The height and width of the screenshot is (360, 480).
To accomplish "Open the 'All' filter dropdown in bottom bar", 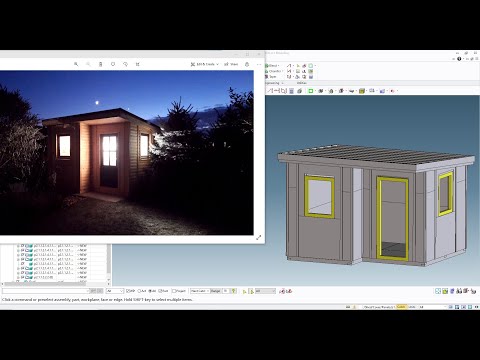I will [115, 291].
